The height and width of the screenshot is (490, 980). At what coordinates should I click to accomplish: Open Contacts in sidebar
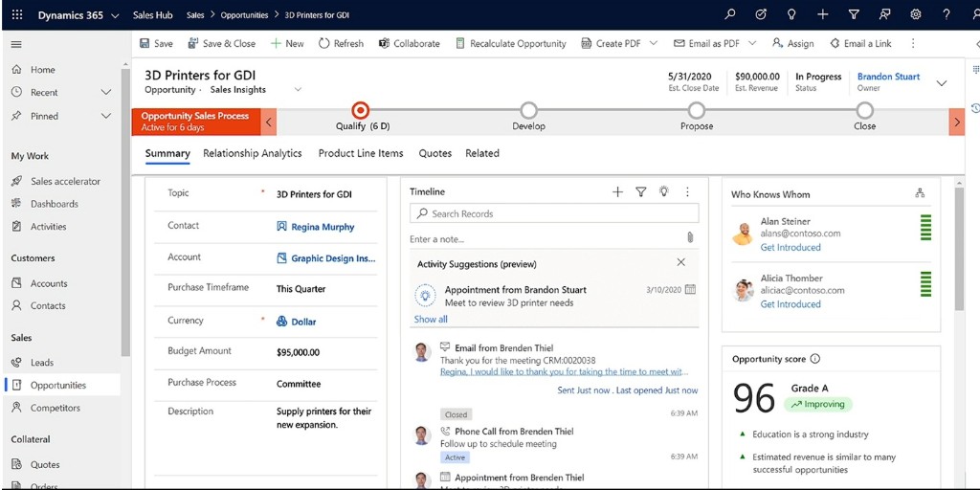(48, 306)
